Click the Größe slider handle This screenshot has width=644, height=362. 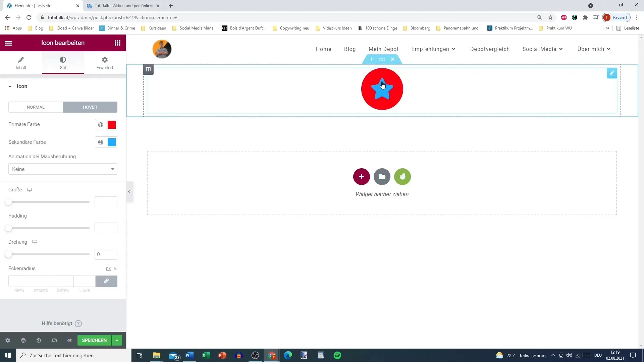point(9,202)
